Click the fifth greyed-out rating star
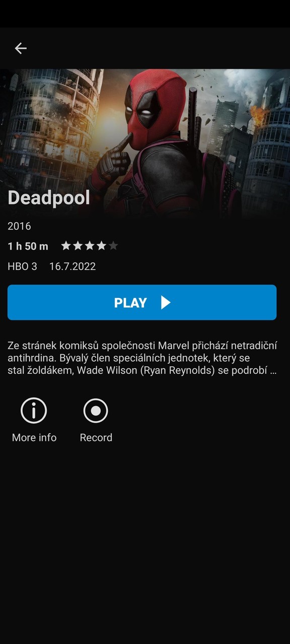This screenshot has height=644, width=290. tap(113, 246)
